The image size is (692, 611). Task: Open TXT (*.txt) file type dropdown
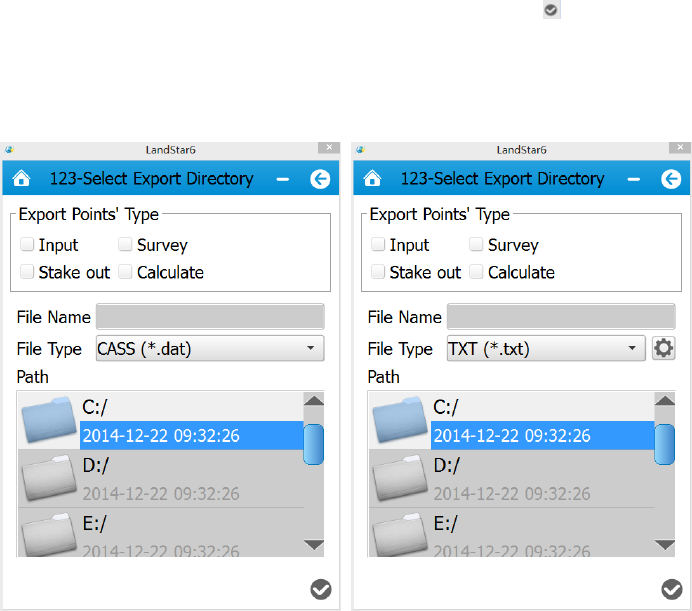[x=546, y=349]
